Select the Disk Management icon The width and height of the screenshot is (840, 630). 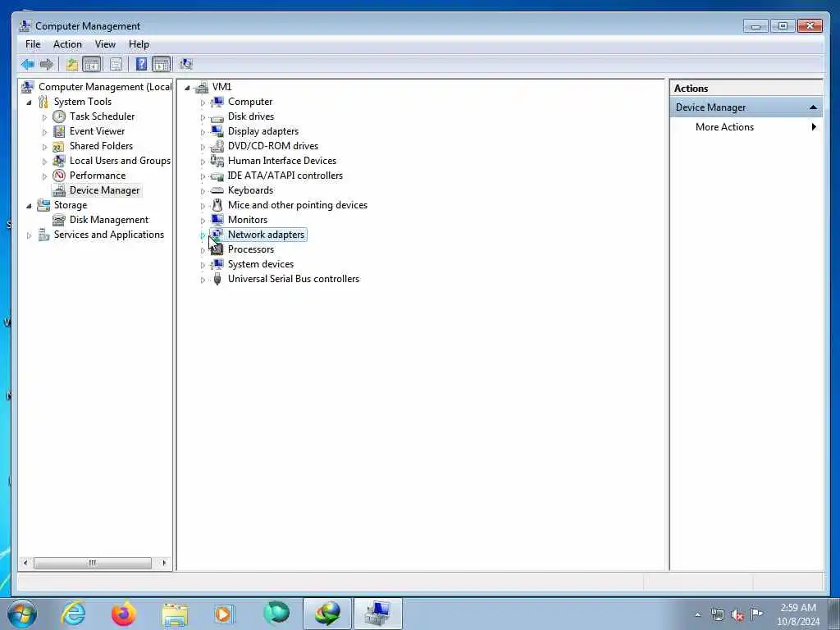(59, 220)
